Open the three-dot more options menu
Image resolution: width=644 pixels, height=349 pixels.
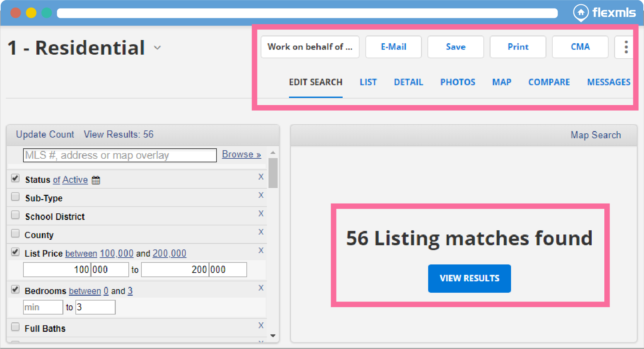tap(626, 47)
